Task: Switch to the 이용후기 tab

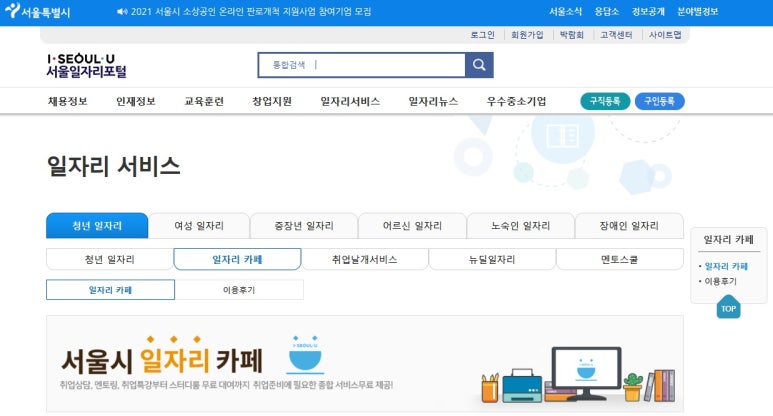Action: [x=239, y=290]
